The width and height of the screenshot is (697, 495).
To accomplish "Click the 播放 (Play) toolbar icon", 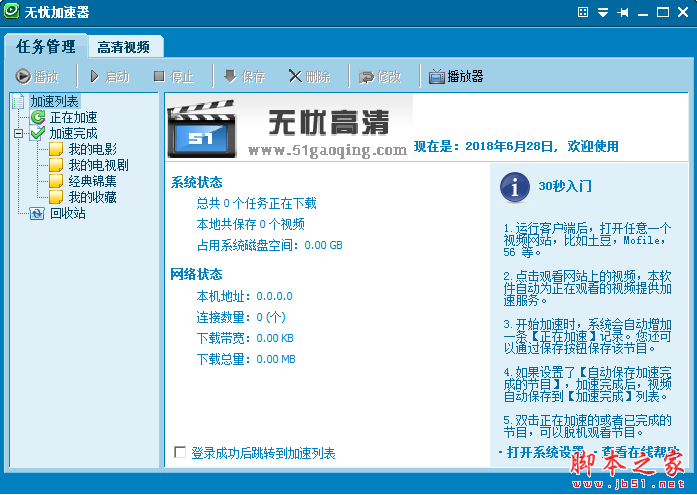I will click(23, 76).
